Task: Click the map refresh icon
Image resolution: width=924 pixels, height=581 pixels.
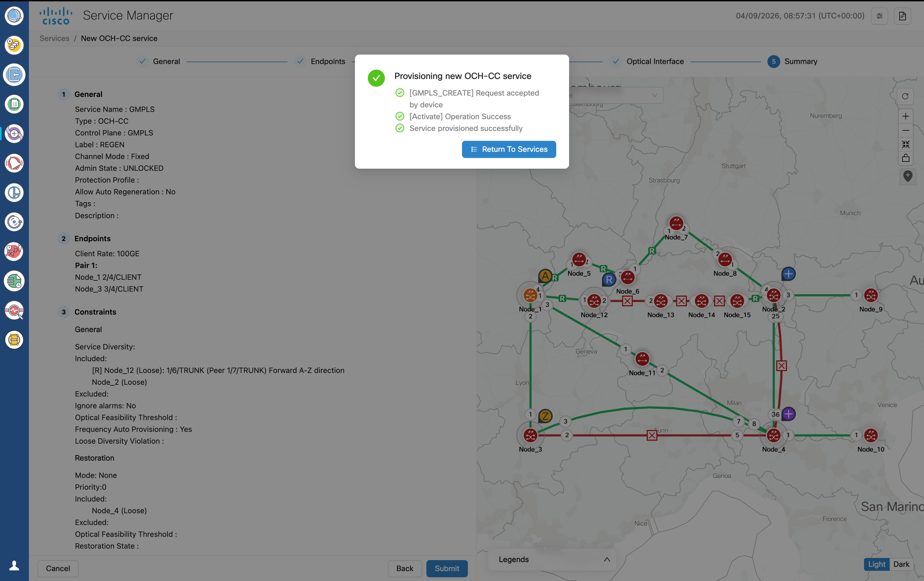Action: click(x=905, y=96)
